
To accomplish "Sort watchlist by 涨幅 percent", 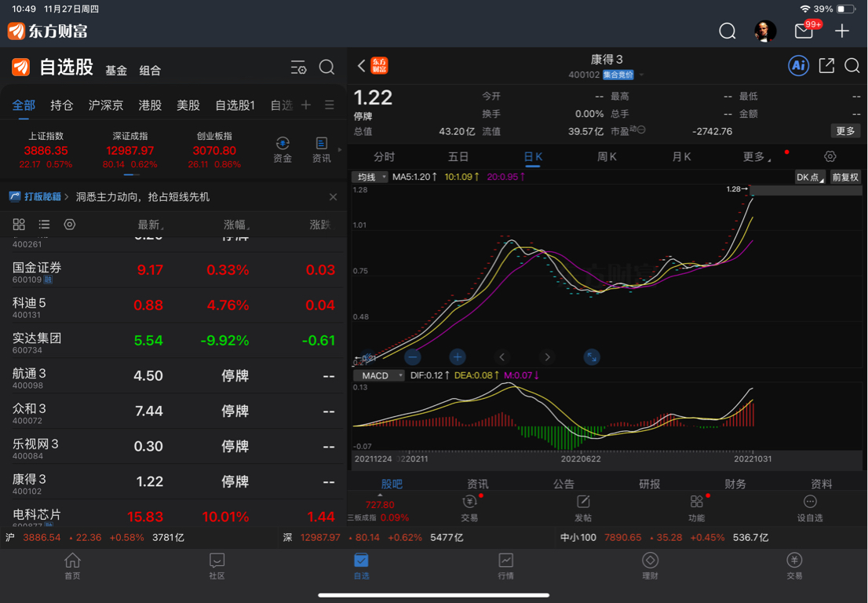I will [236, 225].
